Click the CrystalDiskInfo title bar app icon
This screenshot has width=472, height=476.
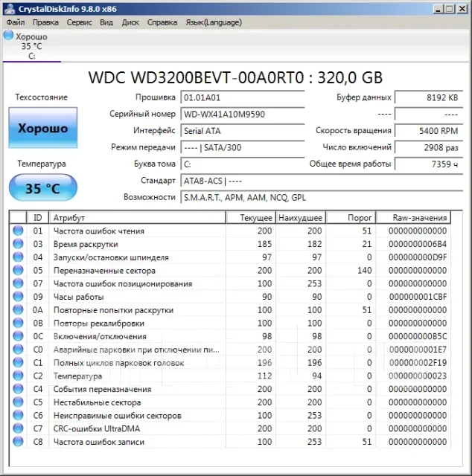click(10, 9)
